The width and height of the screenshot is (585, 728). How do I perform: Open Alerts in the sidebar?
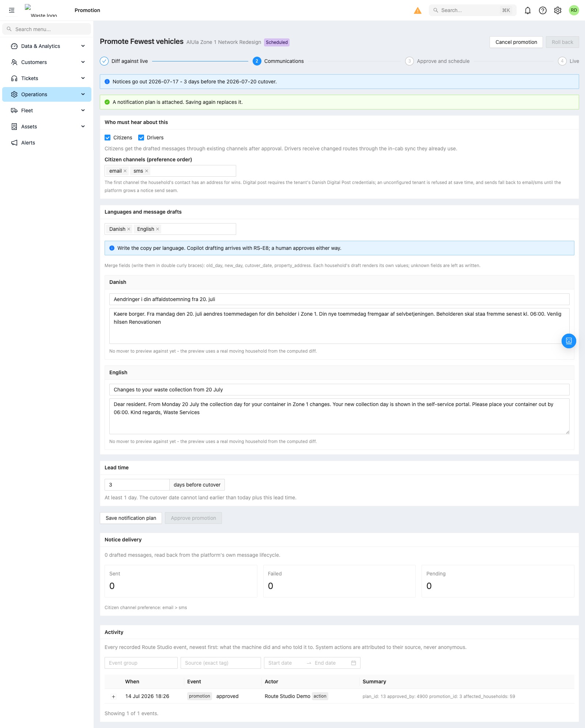tap(47, 143)
